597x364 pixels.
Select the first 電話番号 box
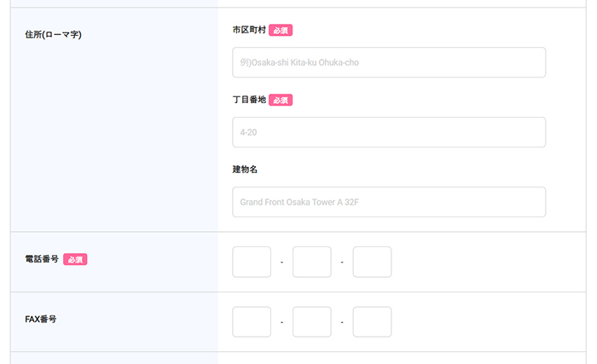252,262
